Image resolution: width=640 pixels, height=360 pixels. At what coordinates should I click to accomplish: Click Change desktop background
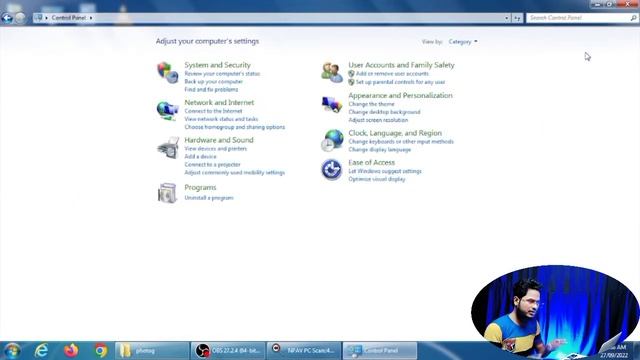coord(384,112)
